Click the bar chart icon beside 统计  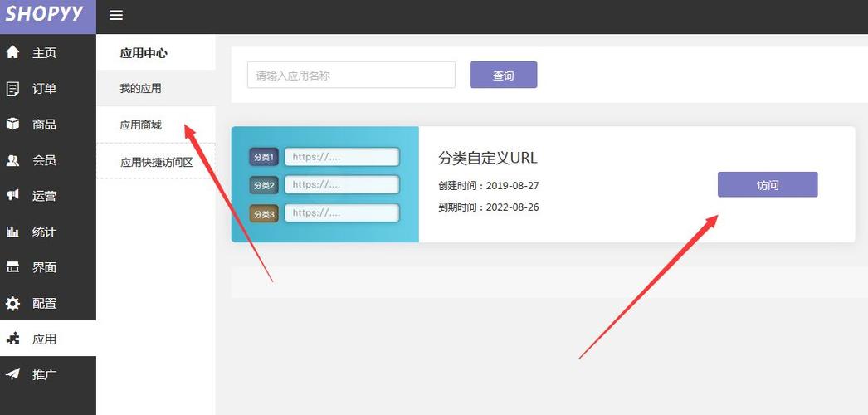pyautogui.click(x=12, y=232)
